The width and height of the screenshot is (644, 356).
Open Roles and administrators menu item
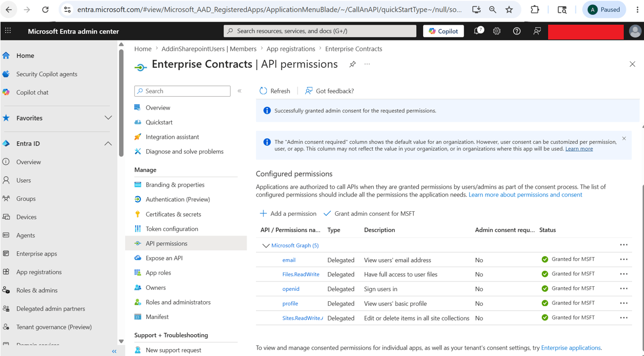[x=178, y=302]
